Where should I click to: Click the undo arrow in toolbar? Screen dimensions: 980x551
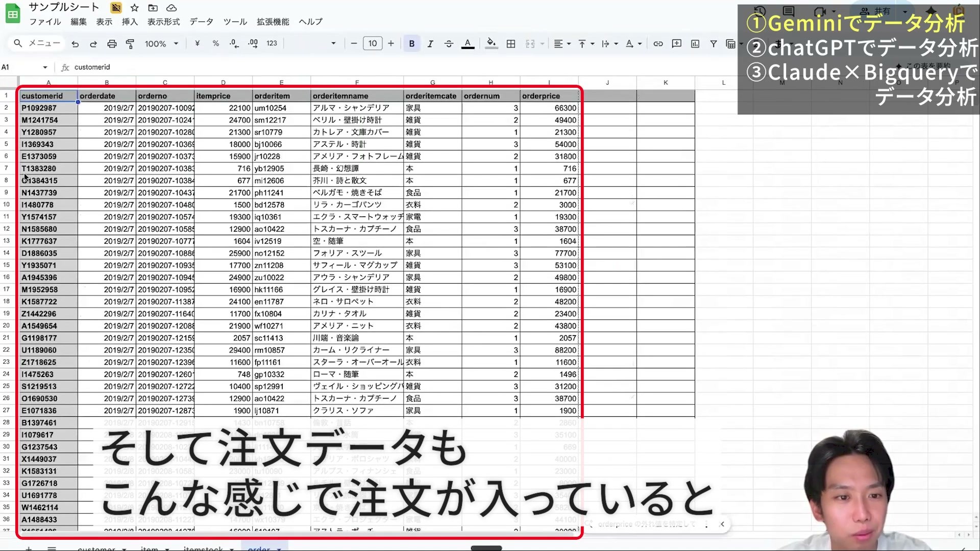click(x=75, y=44)
